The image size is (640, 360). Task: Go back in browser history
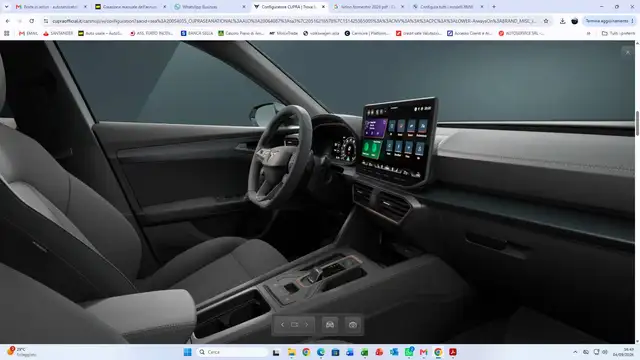pyautogui.click(x=8, y=21)
